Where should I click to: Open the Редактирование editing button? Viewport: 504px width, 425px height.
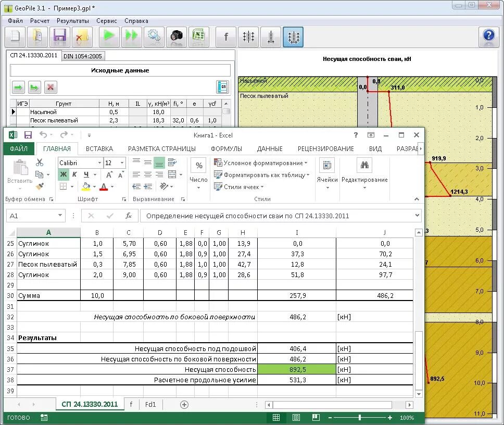[x=364, y=174]
